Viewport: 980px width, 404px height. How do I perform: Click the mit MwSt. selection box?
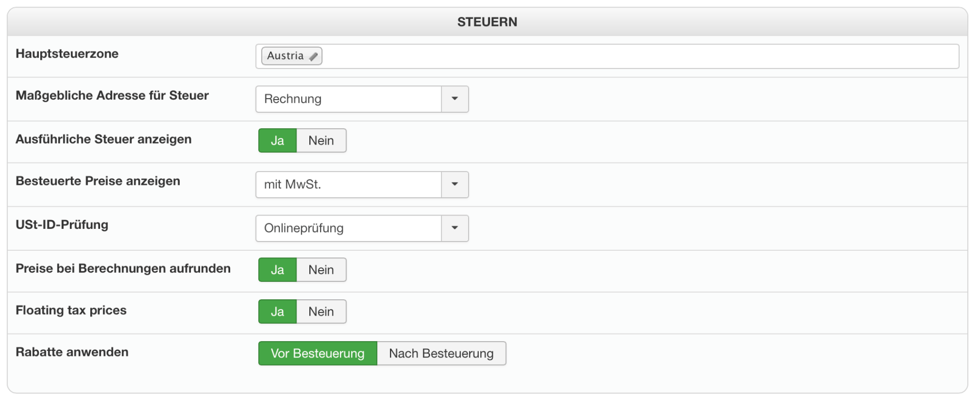tap(348, 184)
